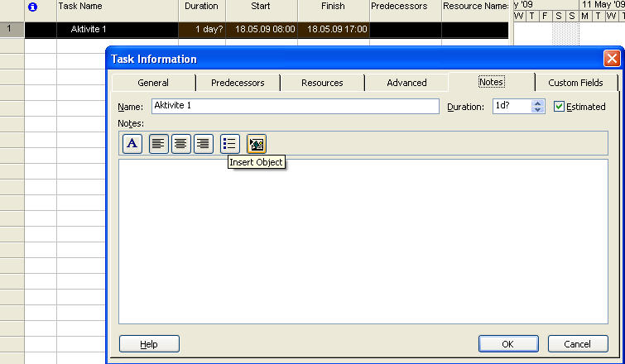Center-align the notes text

point(181,144)
